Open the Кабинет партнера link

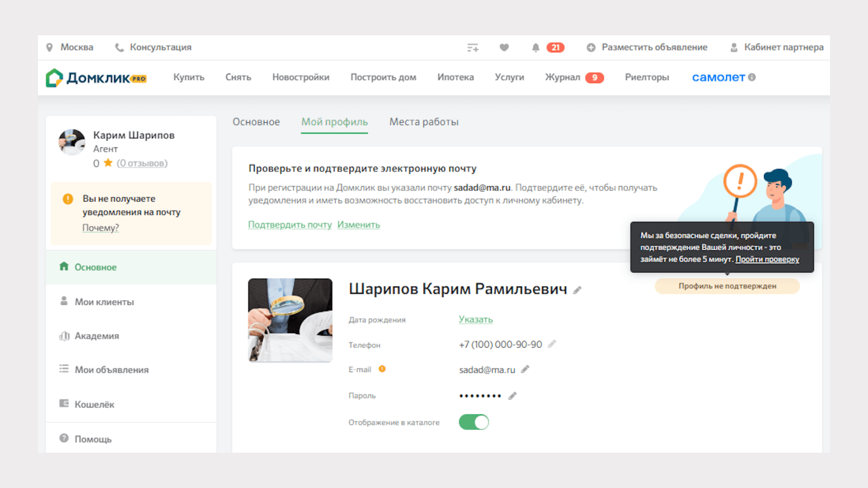(783, 47)
